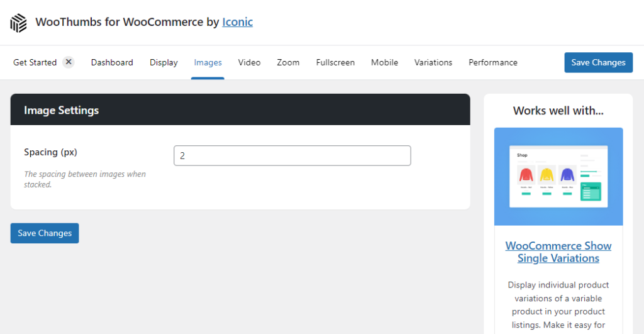Open the Performance tab
Screen dimensions: 644x334
click(493, 62)
